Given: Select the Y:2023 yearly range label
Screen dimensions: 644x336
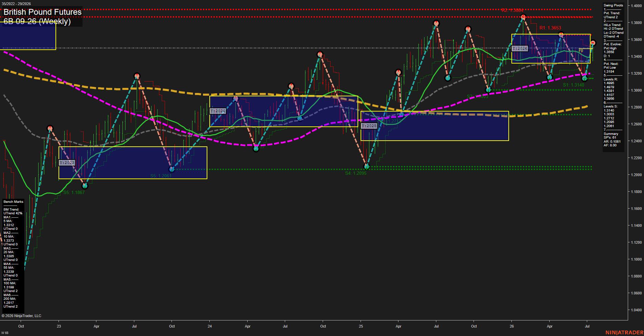Looking at the screenshot, I should click(67, 163).
